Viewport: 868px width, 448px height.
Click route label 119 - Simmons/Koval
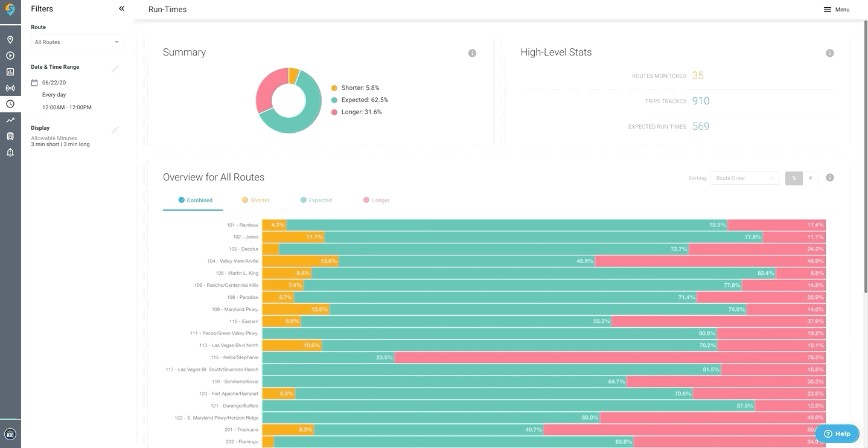[x=235, y=382]
